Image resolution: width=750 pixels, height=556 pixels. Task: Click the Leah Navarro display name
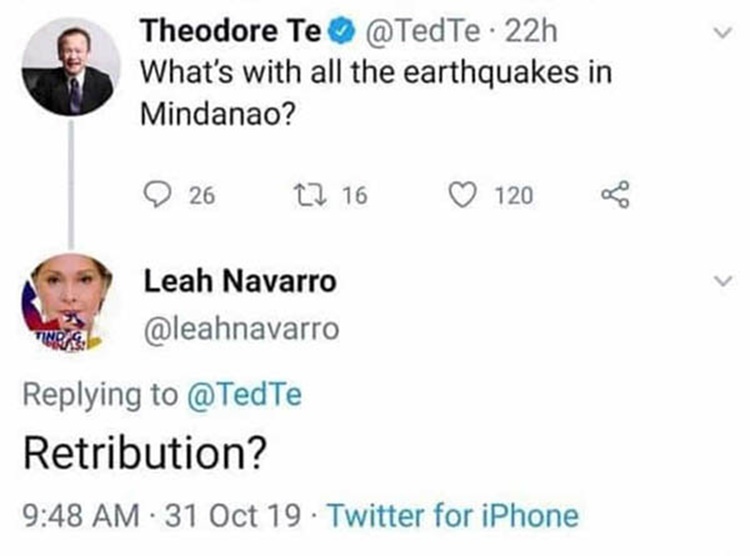(x=240, y=282)
